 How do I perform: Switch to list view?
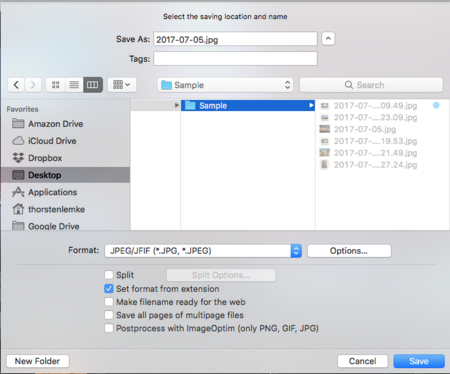(74, 85)
